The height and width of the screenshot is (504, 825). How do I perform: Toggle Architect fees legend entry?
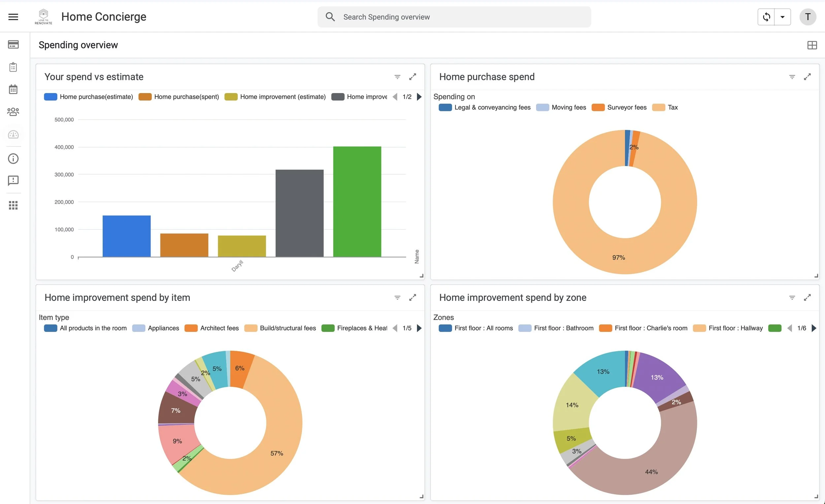click(x=212, y=328)
